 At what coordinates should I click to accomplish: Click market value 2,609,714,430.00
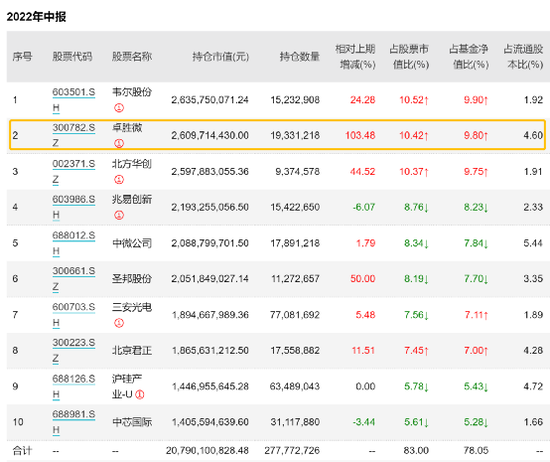point(210,135)
